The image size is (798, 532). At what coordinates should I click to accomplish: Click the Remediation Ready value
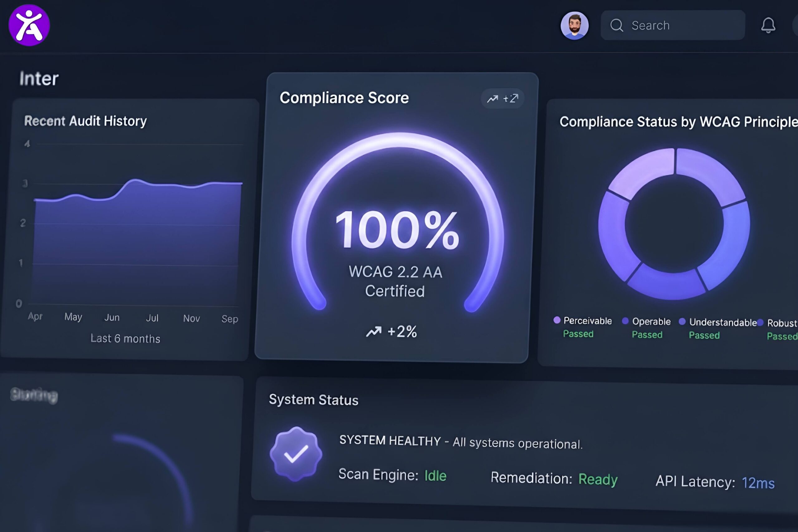coord(598,479)
